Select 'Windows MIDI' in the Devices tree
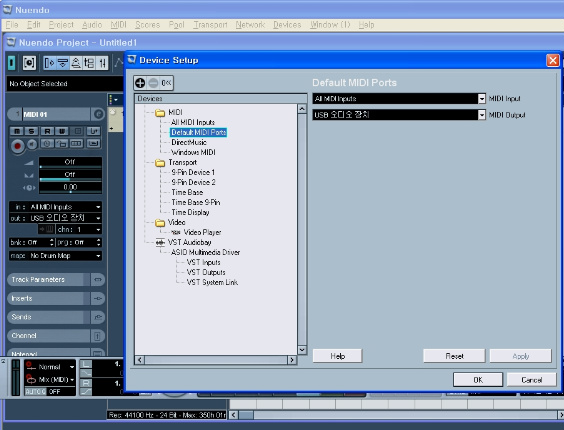564x430 pixels. click(193, 152)
